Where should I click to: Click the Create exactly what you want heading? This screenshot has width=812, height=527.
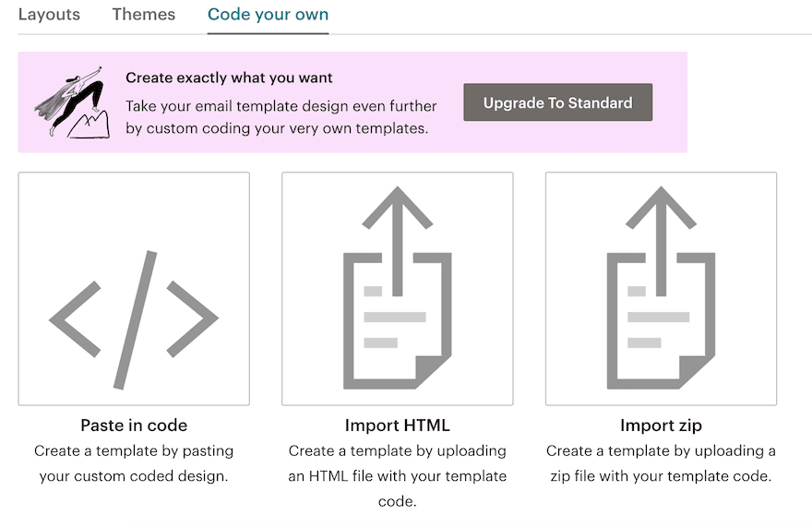[x=229, y=78]
